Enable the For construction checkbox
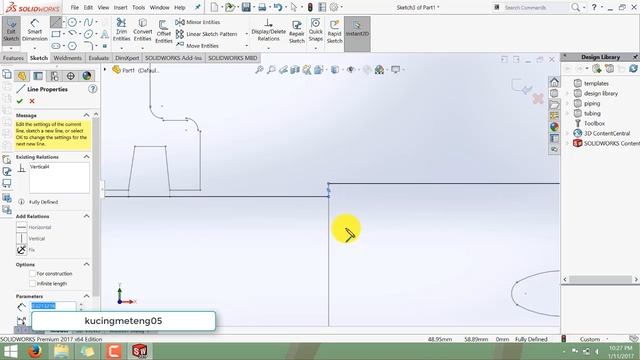 coord(32,273)
